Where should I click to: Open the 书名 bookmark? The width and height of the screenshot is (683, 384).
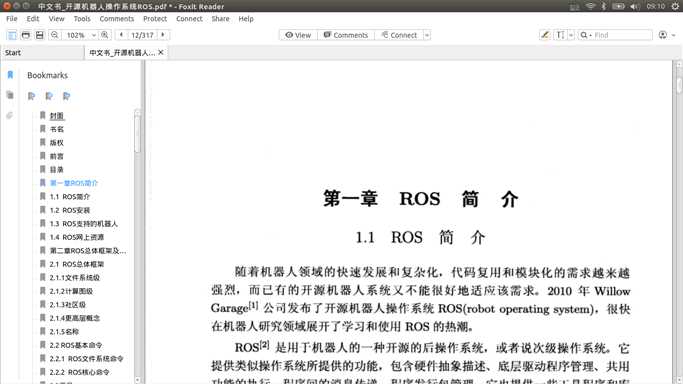(57, 129)
